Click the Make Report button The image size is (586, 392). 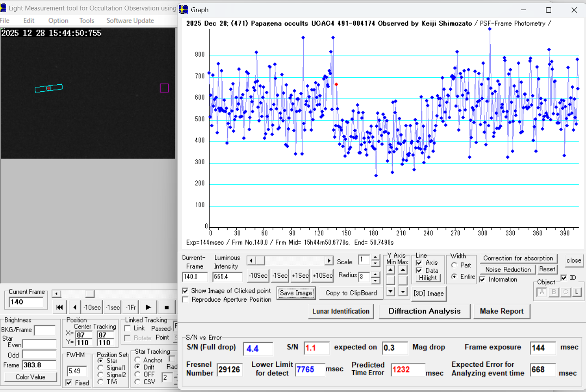pyautogui.click(x=502, y=311)
